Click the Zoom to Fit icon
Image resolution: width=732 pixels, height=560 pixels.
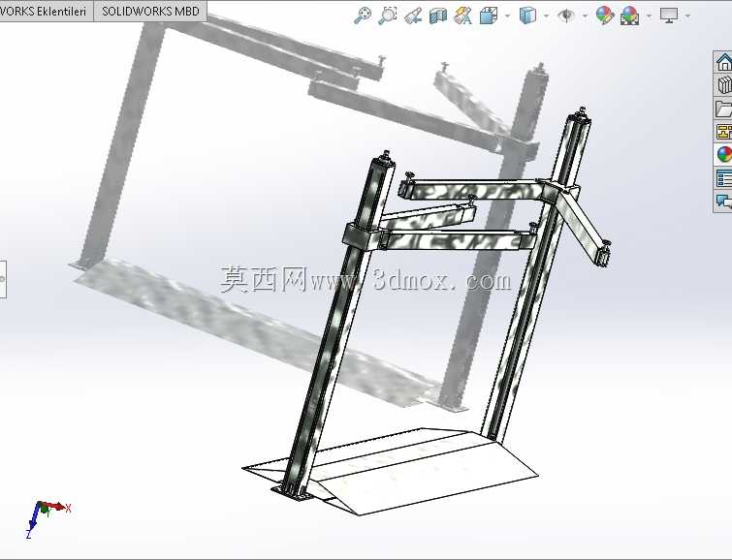[x=363, y=16]
